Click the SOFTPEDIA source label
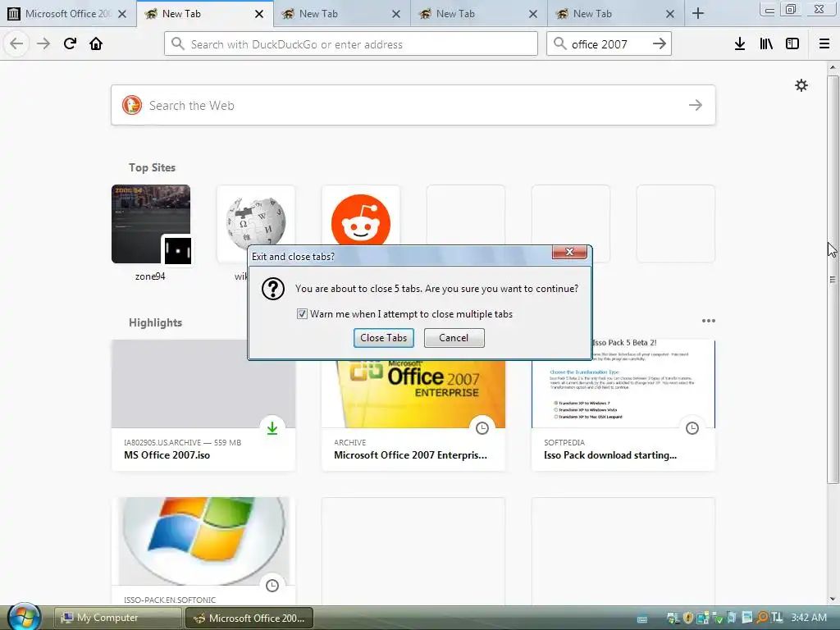 click(564, 442)
